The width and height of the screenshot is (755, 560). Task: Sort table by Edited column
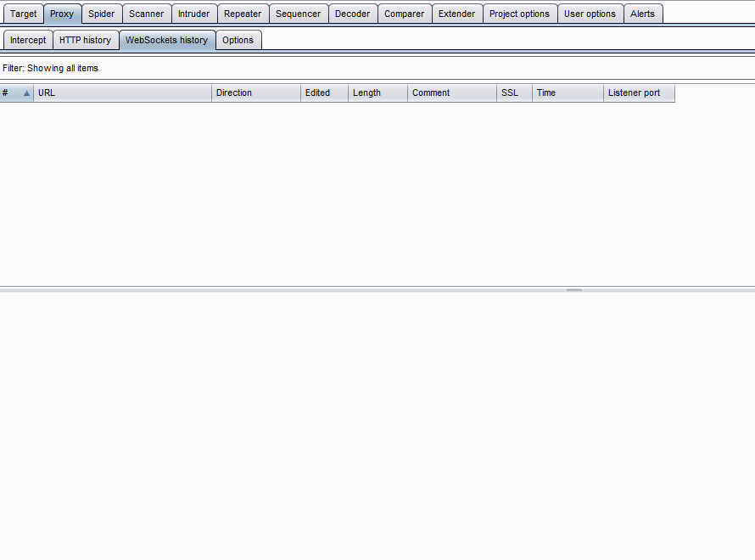(x=325, y=93)
